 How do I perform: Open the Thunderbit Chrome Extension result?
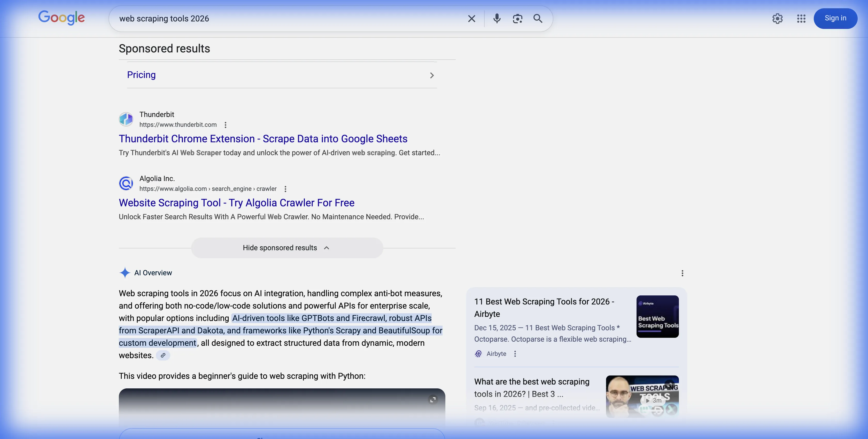[262, 138]
